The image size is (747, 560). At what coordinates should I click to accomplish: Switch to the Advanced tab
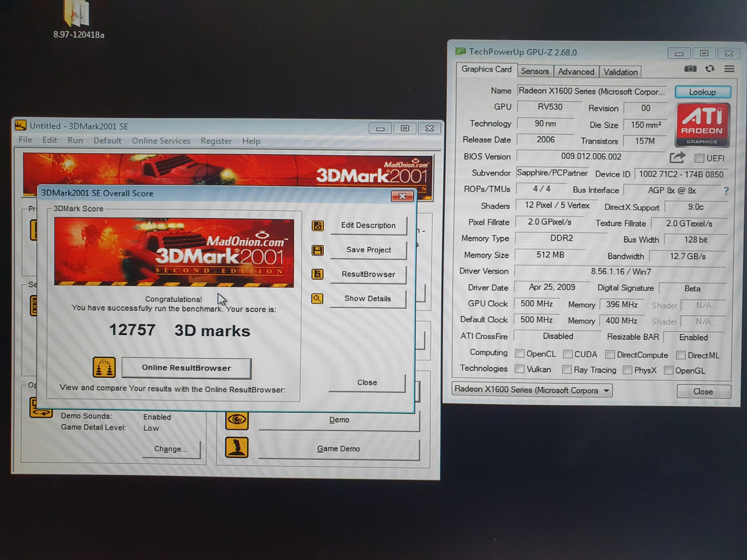coord(576,71)
